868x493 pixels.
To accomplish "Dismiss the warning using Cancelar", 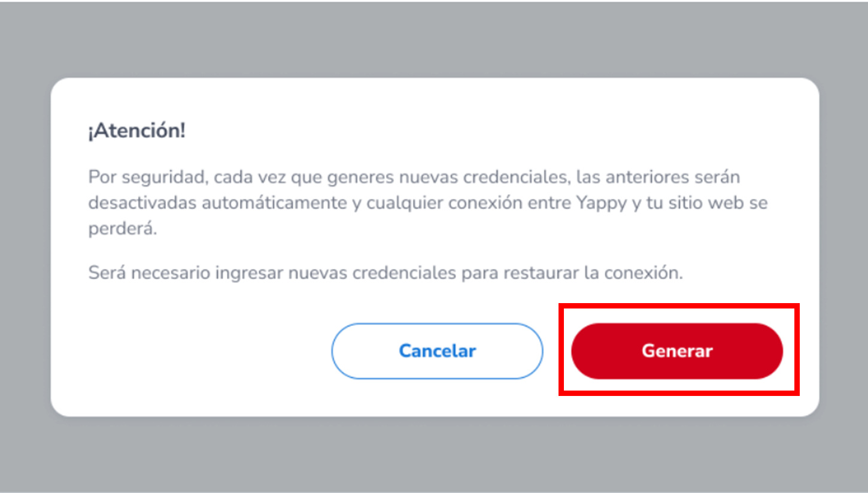I will coord(437,351).
